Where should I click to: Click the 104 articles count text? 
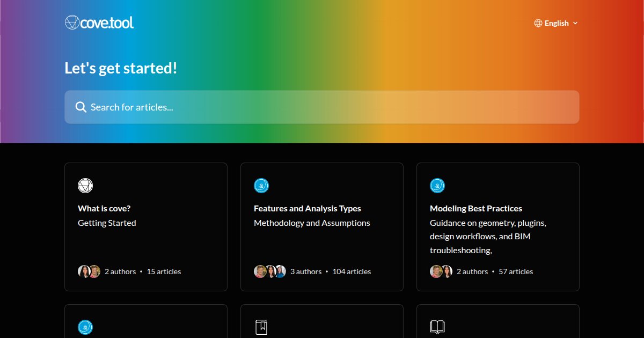352,271
